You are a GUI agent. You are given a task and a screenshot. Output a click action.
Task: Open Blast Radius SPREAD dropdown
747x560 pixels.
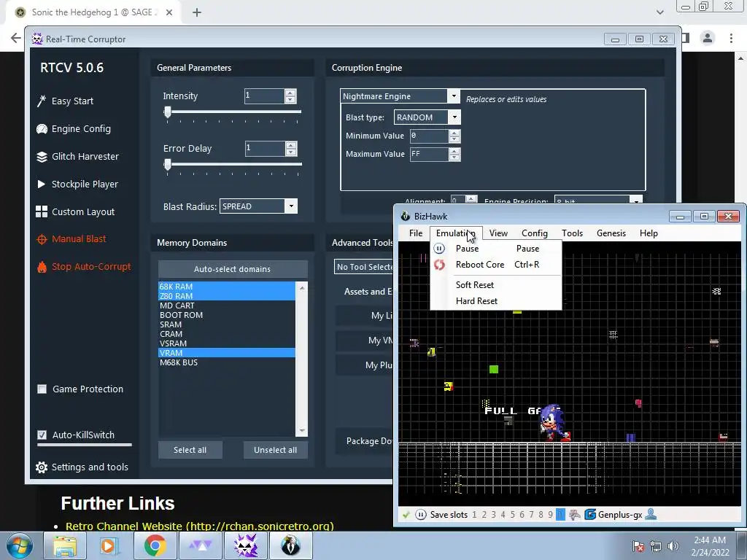291,206
